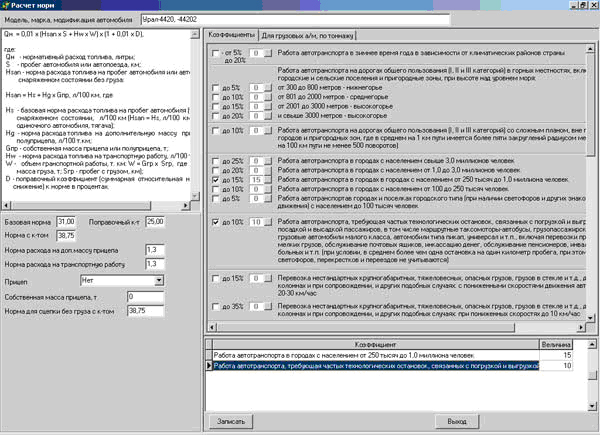Click the 'Величина' column header
The height and width of the screenshot is (435, 600).
coord(556,344)
